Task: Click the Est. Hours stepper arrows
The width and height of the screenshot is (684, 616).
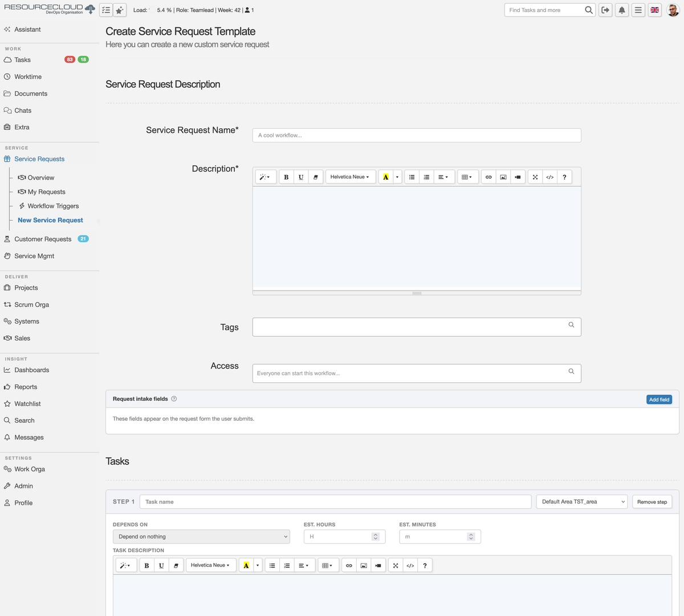Action: [375, 537]
